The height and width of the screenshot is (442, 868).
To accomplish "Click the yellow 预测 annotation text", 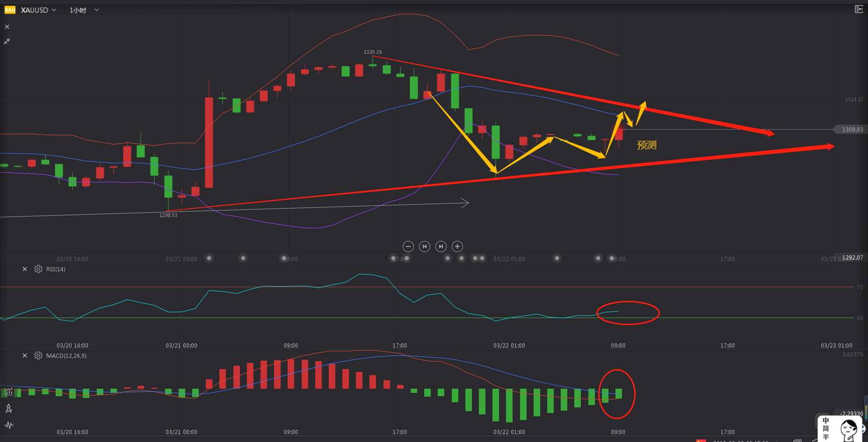I will [647, 145].
